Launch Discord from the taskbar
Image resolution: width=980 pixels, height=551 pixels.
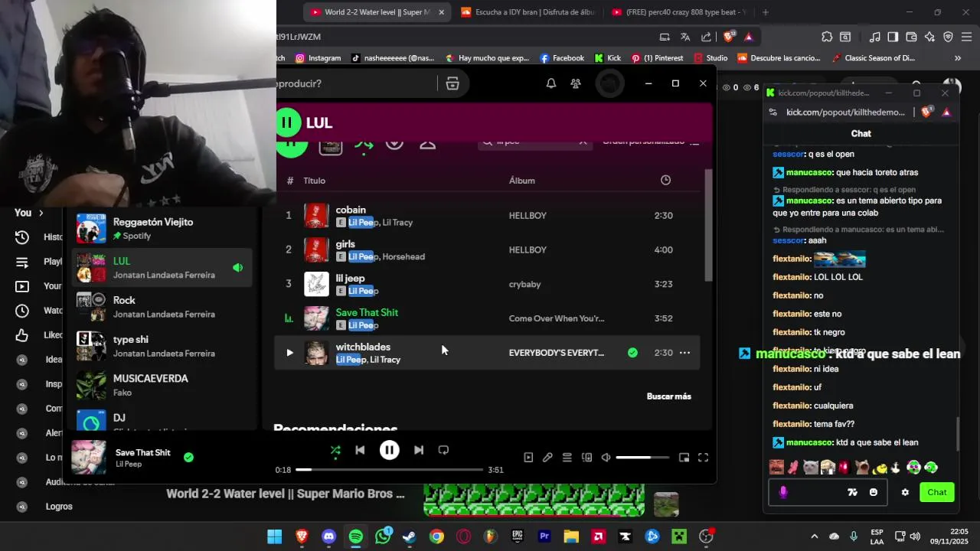pyautogui.click(x=328, y=536)
